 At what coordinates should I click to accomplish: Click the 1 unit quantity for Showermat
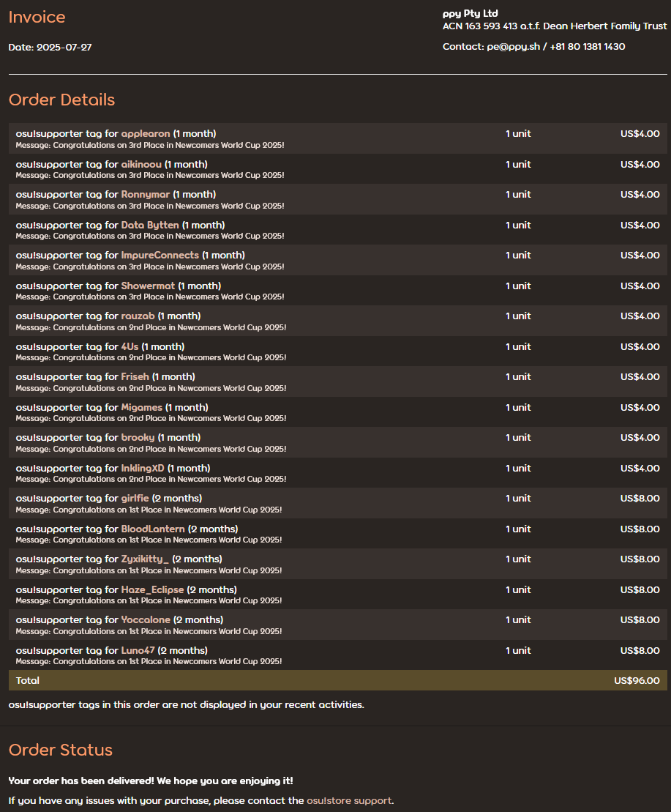(x=518, y=286)
